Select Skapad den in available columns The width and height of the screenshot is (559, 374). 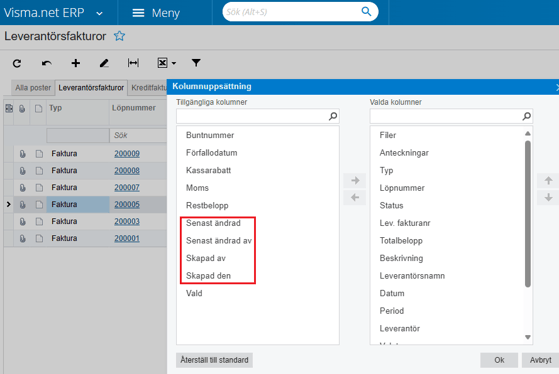[208, 276]
